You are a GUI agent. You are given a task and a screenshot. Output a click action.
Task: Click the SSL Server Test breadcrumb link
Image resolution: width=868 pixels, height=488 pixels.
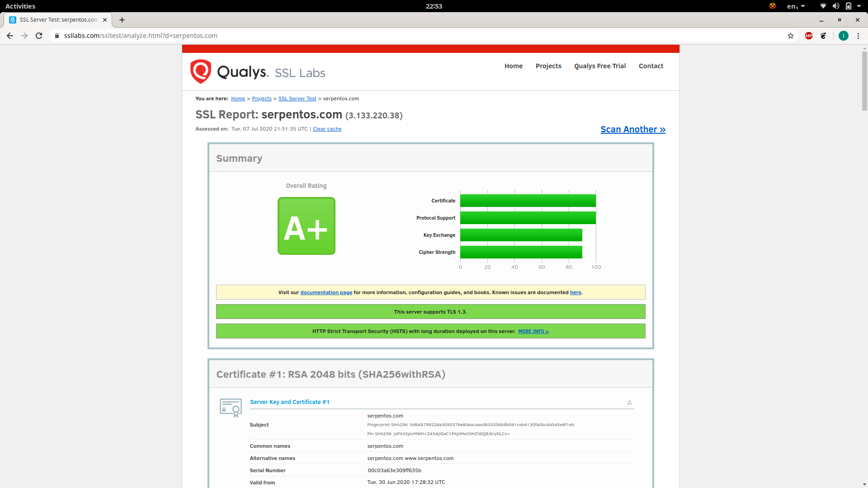tap(297, 99)
